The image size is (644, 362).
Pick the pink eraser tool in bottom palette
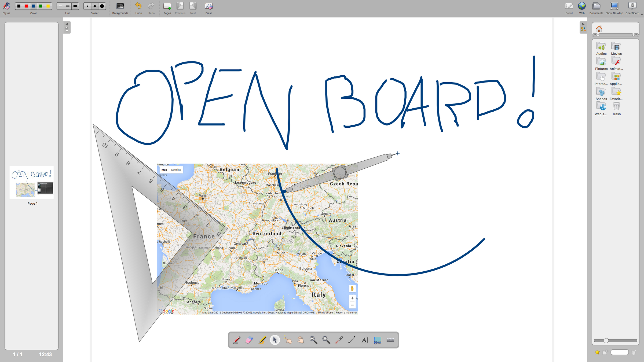click(x=249, y=340)
